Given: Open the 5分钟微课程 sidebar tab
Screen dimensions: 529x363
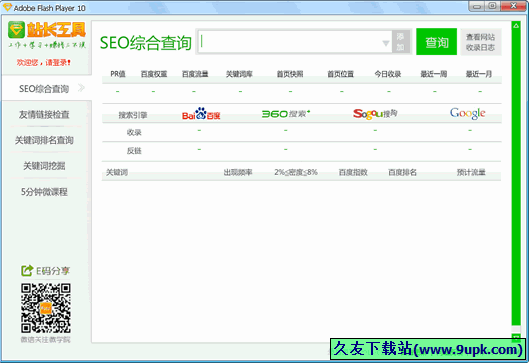Looking at the screenshot, I should (44, 192).
